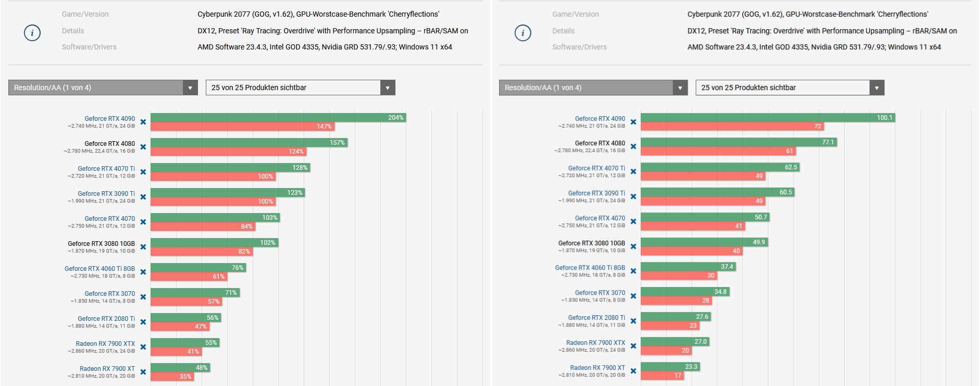Remove Radeon RX 7900 XTX from right chart
Image resolution: width=980 pixels, height=386 pixels.
pos(634,346)
